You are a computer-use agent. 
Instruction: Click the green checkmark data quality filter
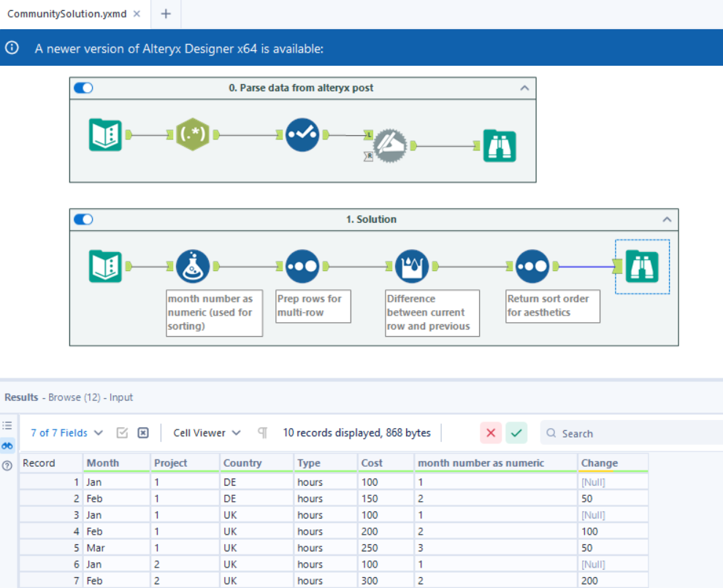coord(516,432)
